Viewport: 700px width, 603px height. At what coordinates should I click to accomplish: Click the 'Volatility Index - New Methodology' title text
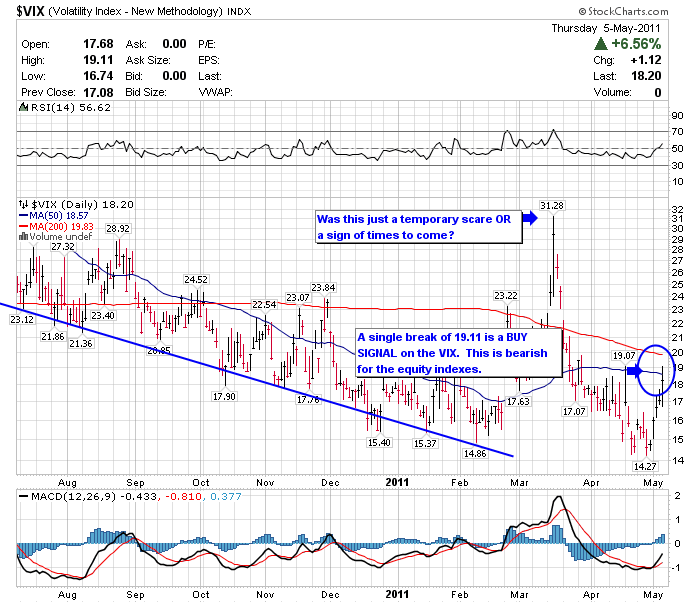[x=135, y=11]
